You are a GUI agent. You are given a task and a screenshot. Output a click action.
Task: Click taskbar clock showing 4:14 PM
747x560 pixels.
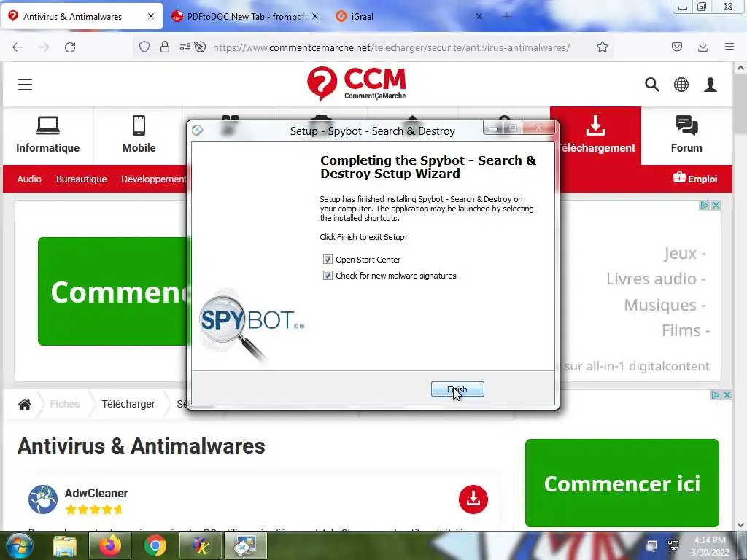(710, 546)
